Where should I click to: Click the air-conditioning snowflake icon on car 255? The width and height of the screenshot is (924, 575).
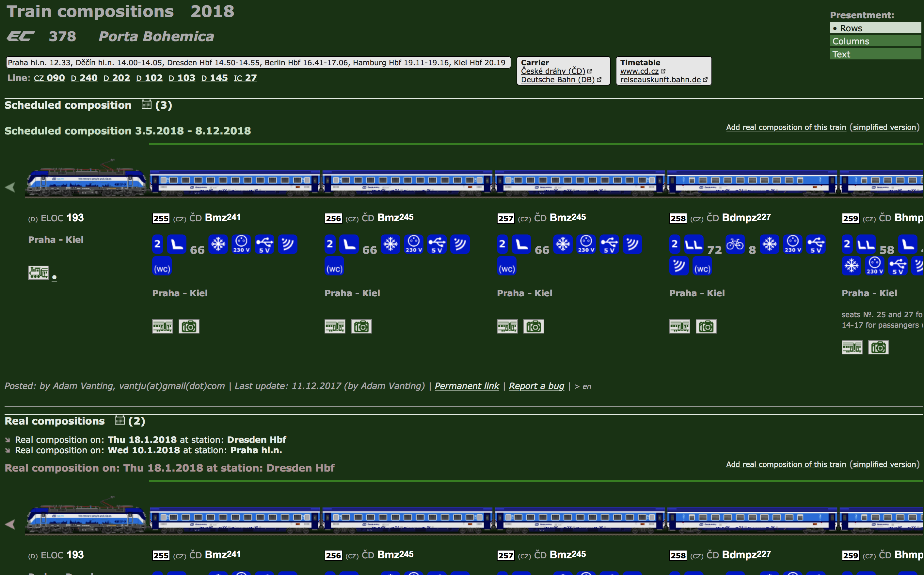coord(218,244)
